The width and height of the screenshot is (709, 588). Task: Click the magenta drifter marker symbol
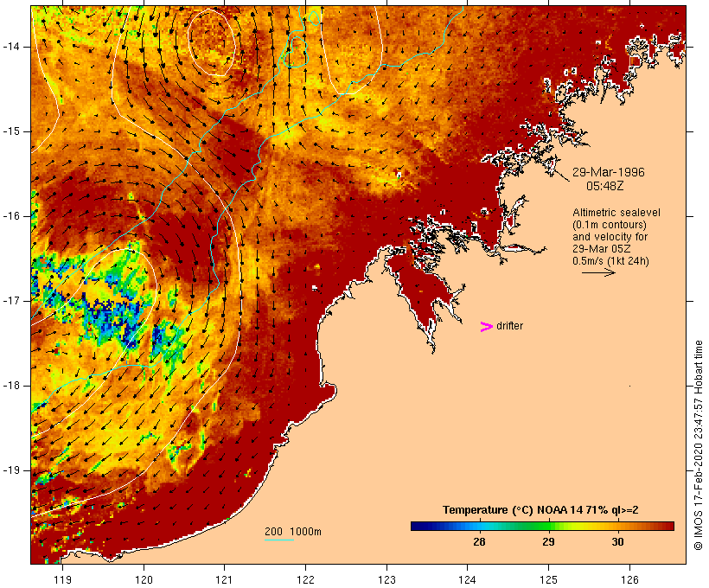[486, 327]
